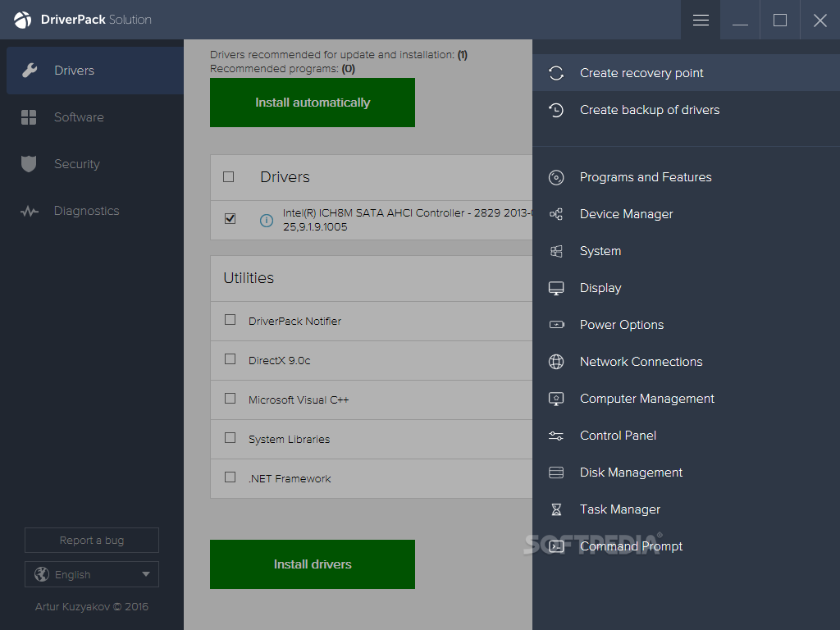
Task: Check the System Libraries checkbox
Action: (x=230, y=438)
